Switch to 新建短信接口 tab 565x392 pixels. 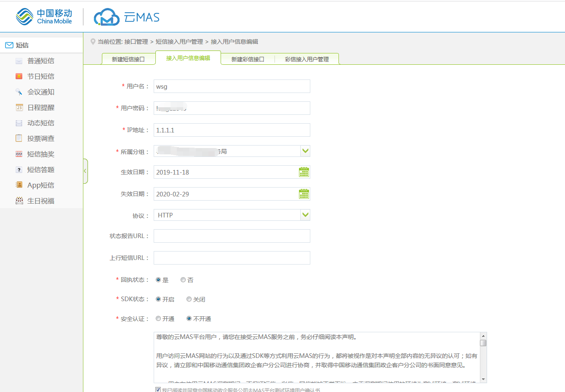click(128, 59)
